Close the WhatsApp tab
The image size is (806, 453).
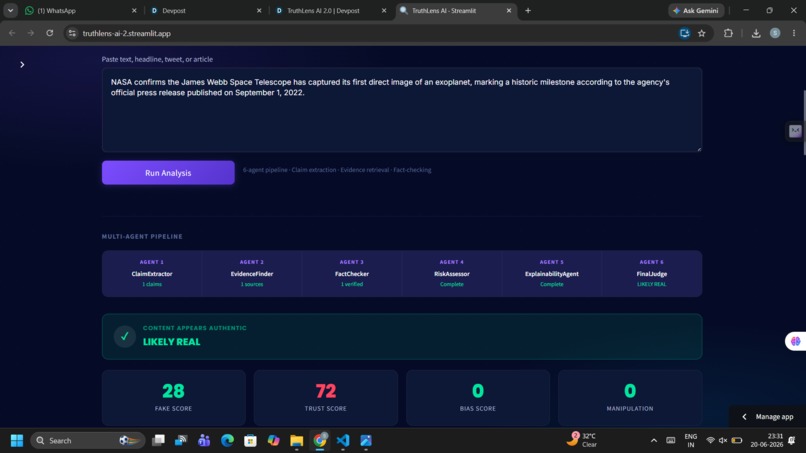coord(134,10)
